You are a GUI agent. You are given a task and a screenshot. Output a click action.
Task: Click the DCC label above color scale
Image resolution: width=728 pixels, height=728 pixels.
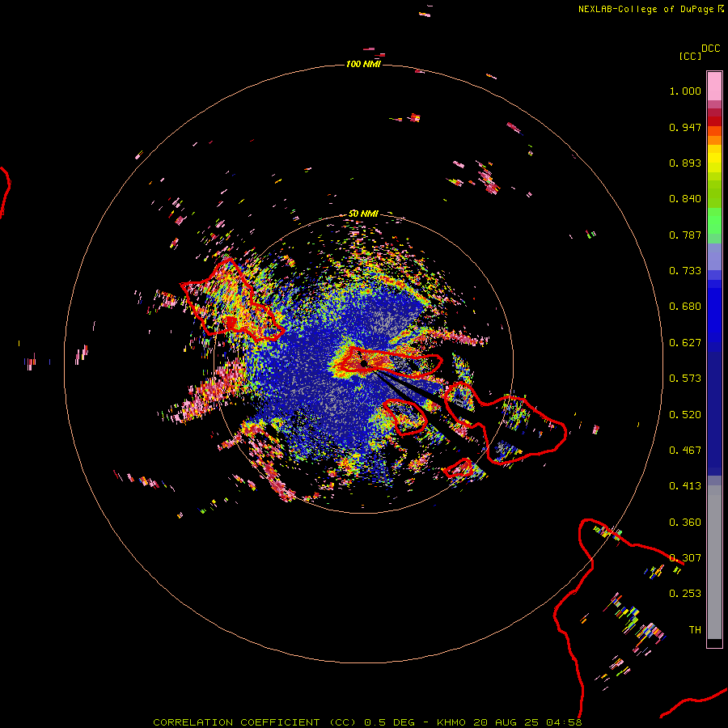pos(710,49)
